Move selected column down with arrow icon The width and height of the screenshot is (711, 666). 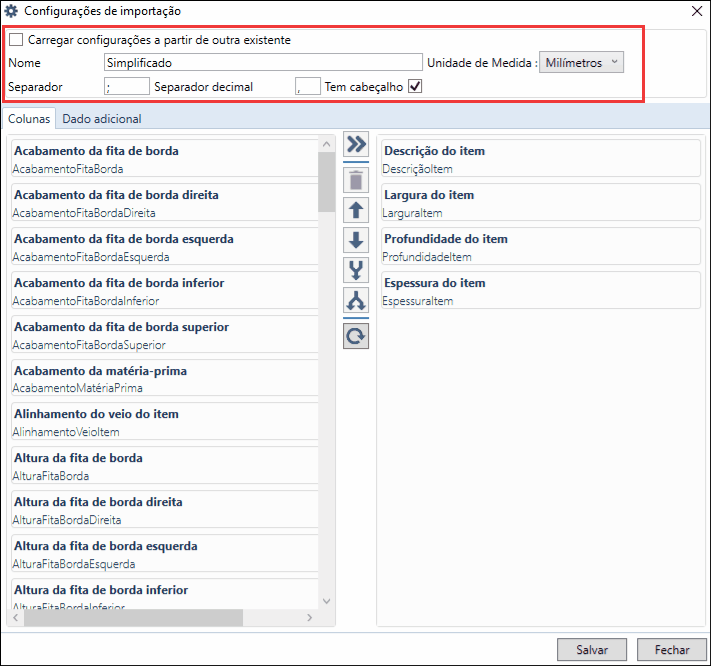click(x=356, y=240)
